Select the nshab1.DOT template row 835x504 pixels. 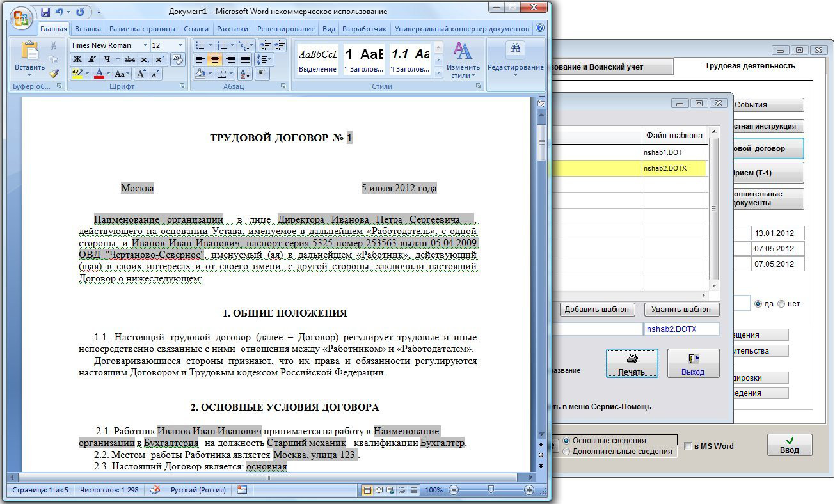pyautogui.click(x=628, y=152)
